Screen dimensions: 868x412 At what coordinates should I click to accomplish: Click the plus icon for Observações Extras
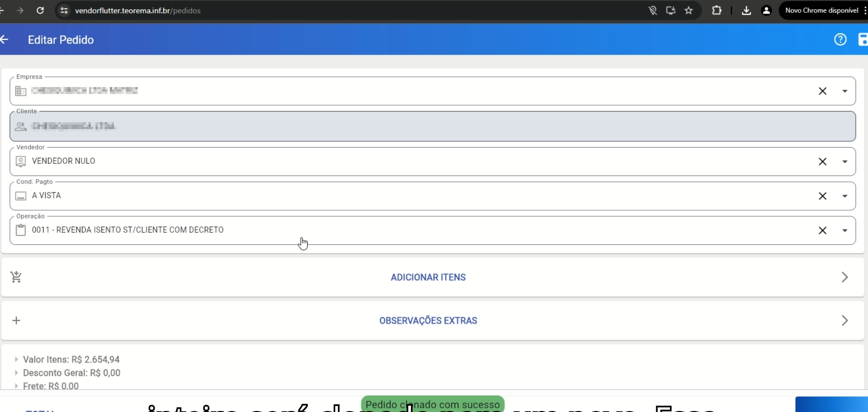[16, 320]
